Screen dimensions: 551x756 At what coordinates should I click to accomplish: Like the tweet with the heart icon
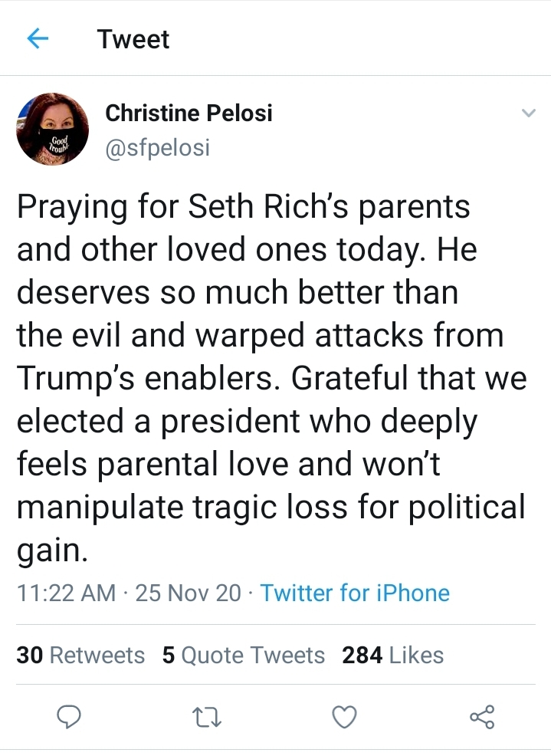(x=345, y=716)
